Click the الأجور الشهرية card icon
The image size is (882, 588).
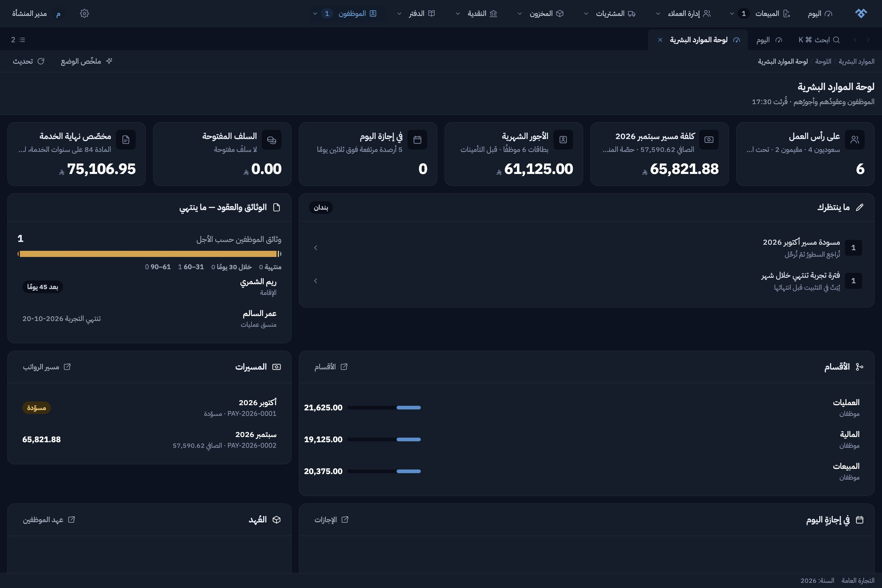(x=563, y=140)
